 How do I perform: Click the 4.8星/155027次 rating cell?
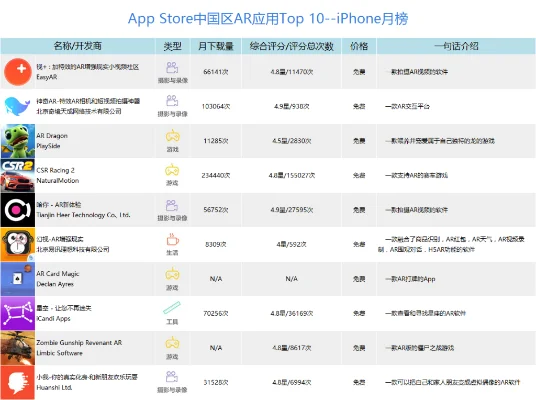(x=292, y=175)
